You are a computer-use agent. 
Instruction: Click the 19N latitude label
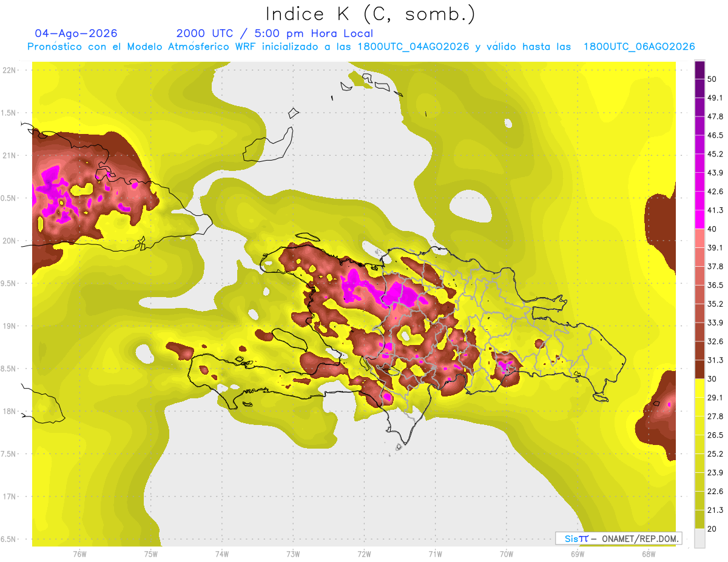tap(10, 326)
